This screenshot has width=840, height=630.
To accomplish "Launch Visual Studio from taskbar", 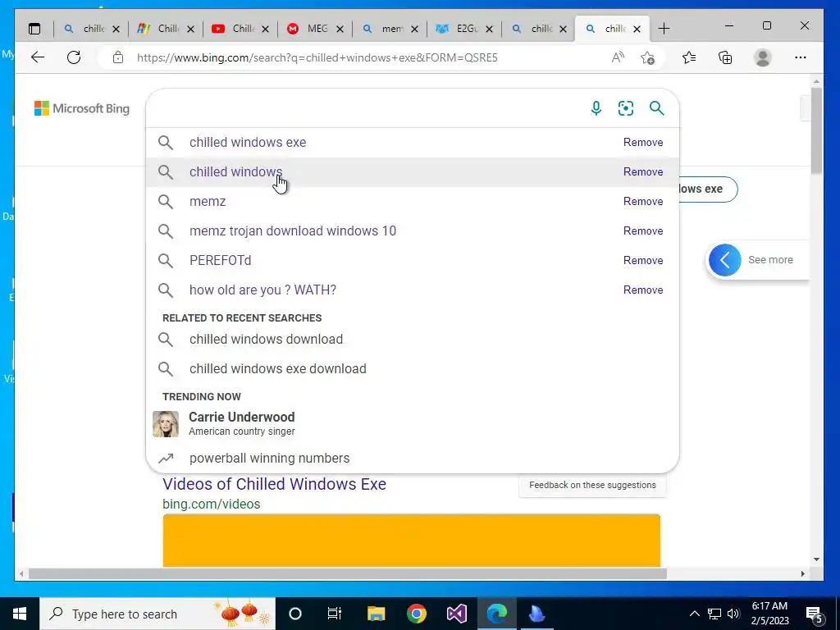I will coord(457,614).
